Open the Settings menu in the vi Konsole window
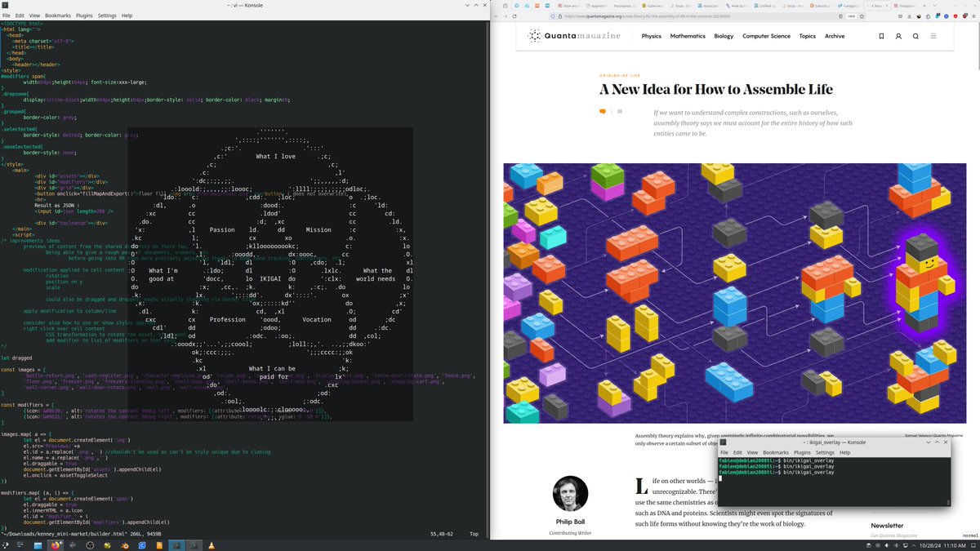The image size is (980, 551). 107,16
